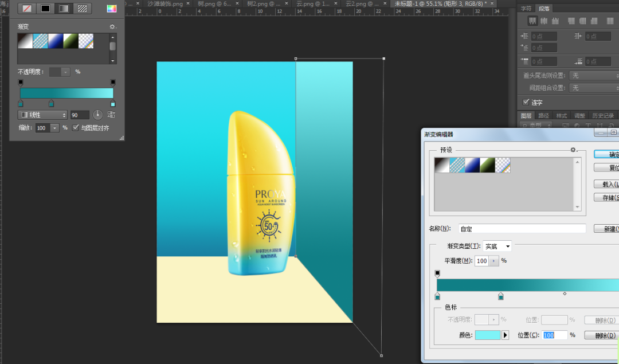Select the no-fill option in fill panel
Image resolution: width=619 pixels, height=364 pixels.
(x=27, y=8)
